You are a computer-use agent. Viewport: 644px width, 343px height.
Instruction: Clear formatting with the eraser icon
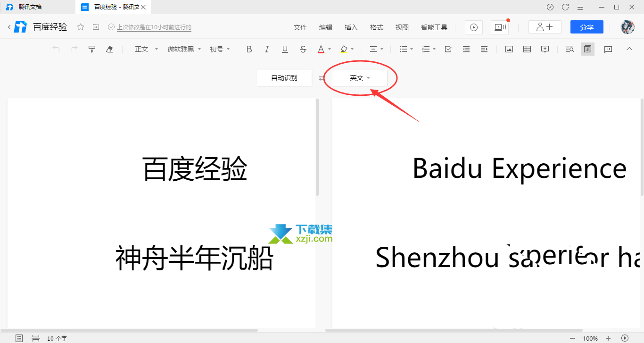click(110, 49)
